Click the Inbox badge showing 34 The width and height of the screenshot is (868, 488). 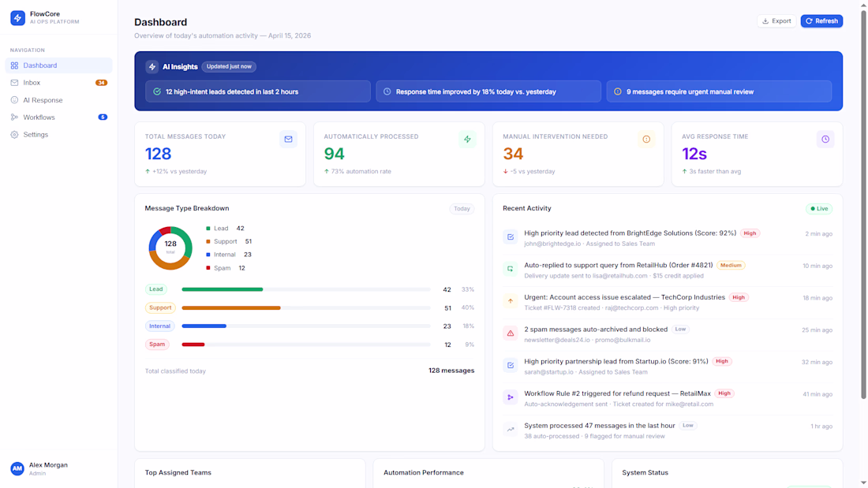click(x=101, y=83)
